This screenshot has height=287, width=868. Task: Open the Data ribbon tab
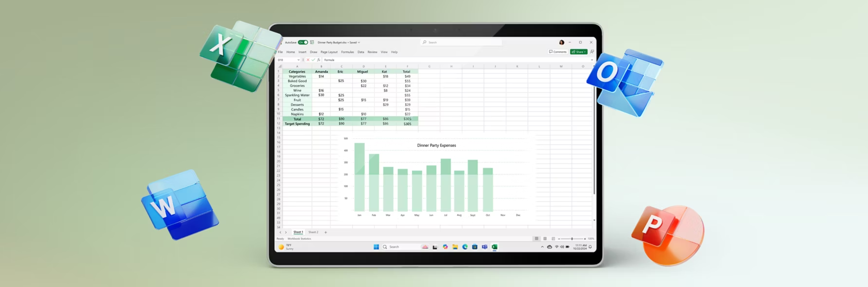[x=361, y=52]
